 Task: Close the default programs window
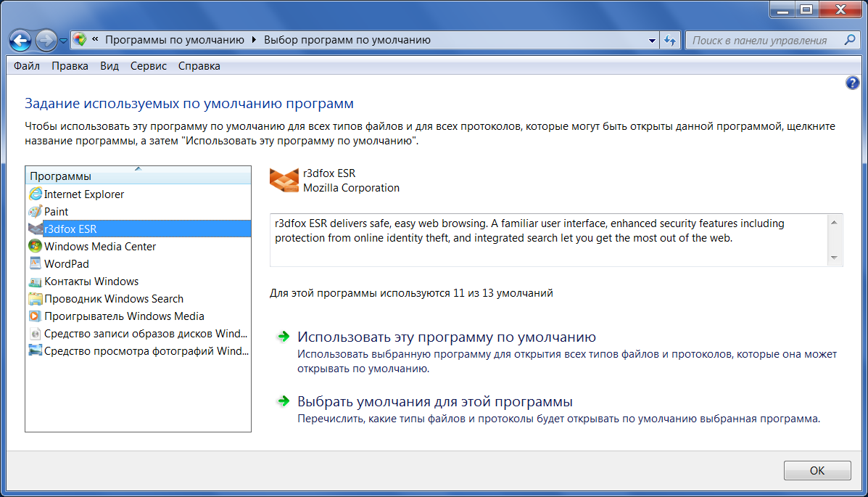(840, 9)
